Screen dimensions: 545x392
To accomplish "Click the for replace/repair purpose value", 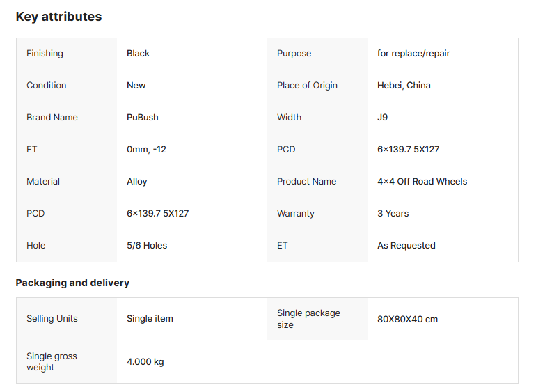I will point(413,54).
